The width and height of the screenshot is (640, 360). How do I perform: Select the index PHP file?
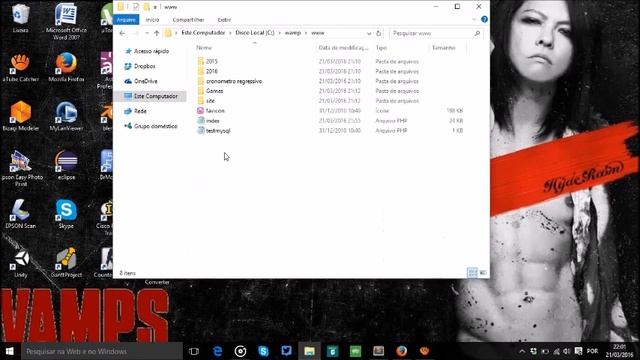[213, 121]
